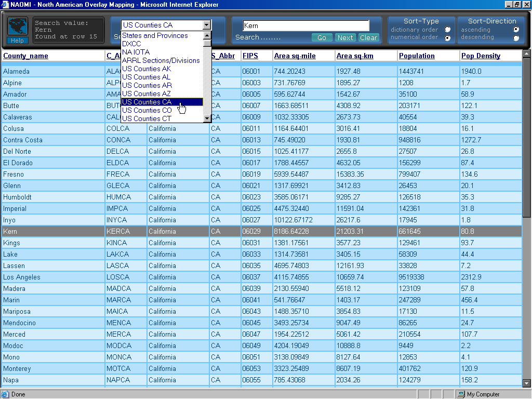Click the dropdown list scroll-down arrow
This screenshot has height=399, width=532.
pyautogui.click(x=207, y=119)
